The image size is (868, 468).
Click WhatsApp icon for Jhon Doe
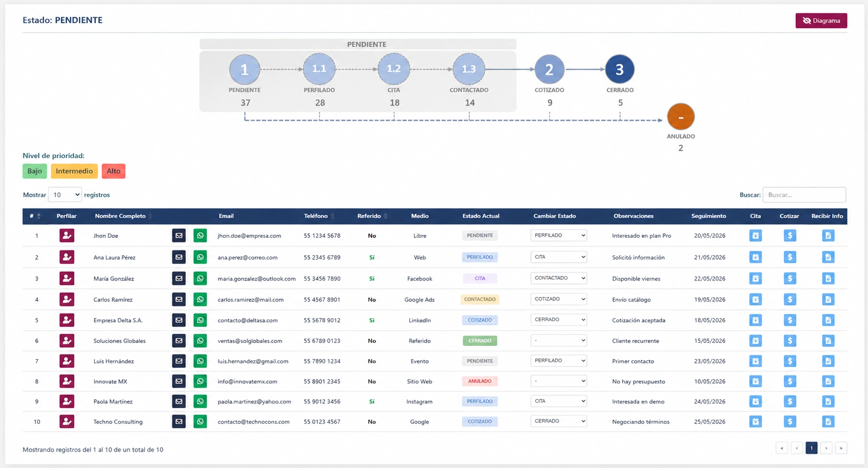point(200,236)
